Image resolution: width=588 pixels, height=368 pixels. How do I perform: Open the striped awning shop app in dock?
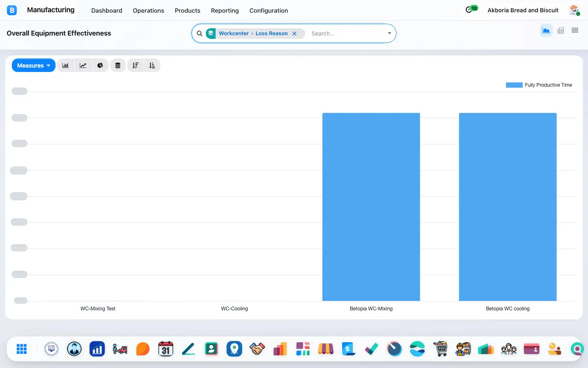[326, 349]
